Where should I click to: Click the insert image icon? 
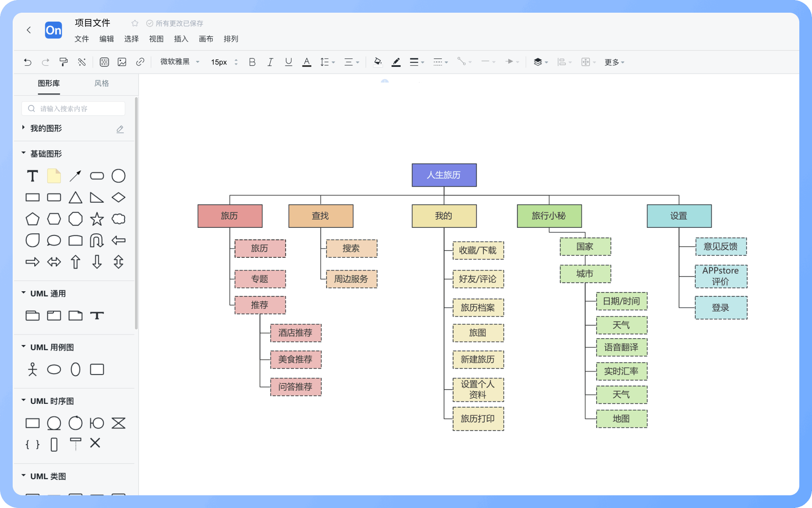click(x=122, y=62)
